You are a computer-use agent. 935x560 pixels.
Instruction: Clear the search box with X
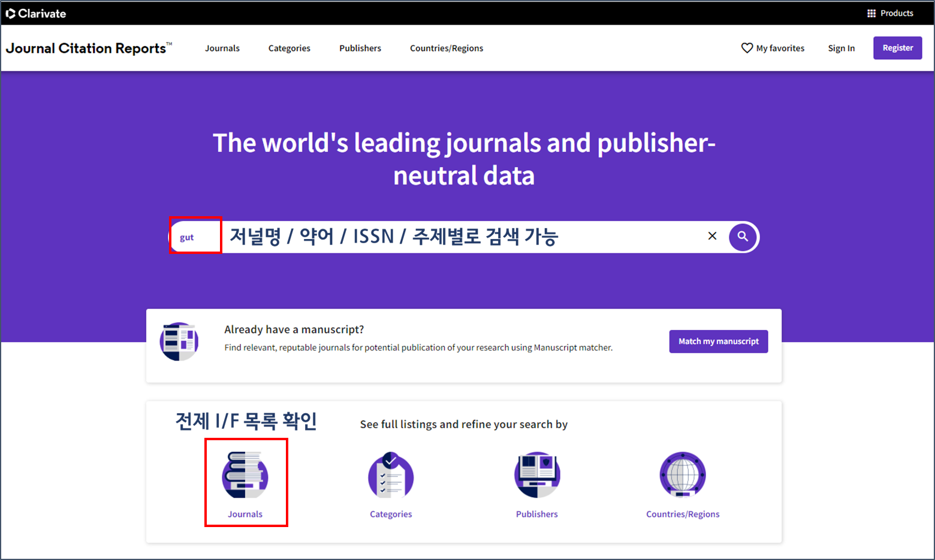coord(712,236)
